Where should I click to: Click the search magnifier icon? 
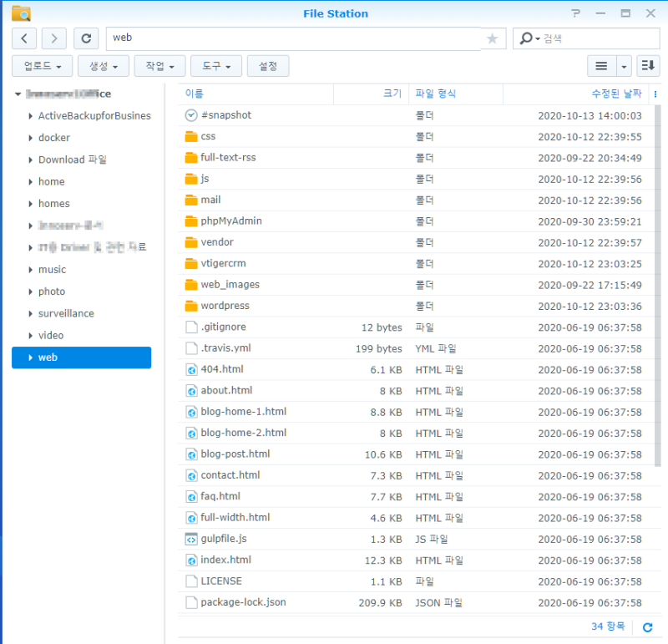pos(526,38)
